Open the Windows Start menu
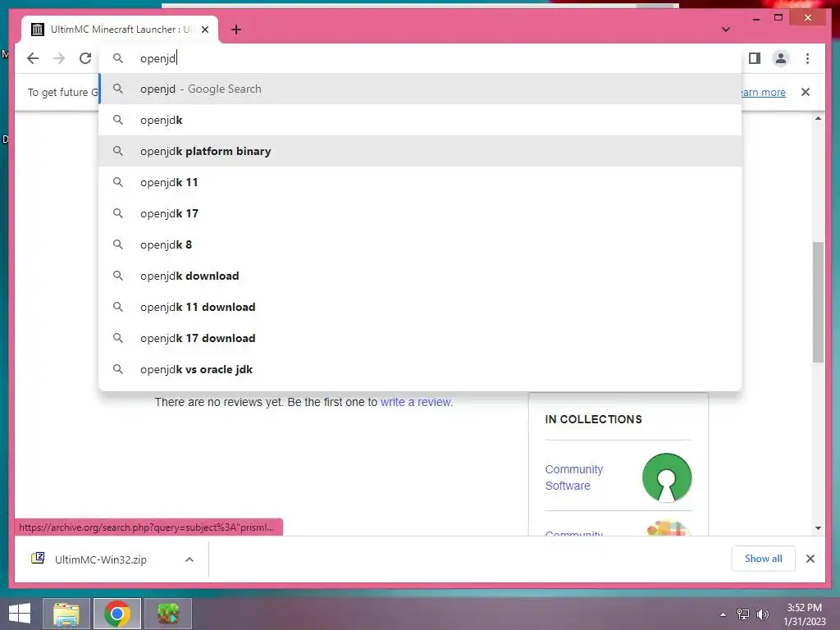 [20, 614]
